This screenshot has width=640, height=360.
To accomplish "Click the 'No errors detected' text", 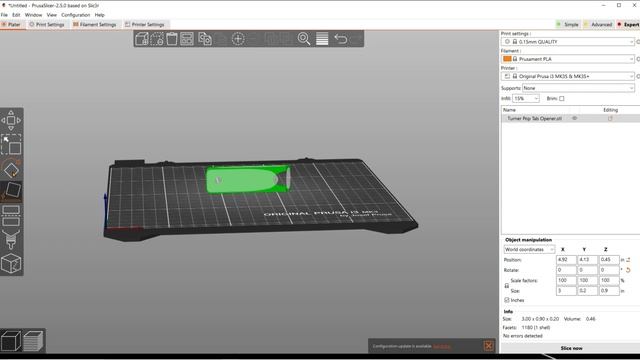I will (x=522, y=336).
